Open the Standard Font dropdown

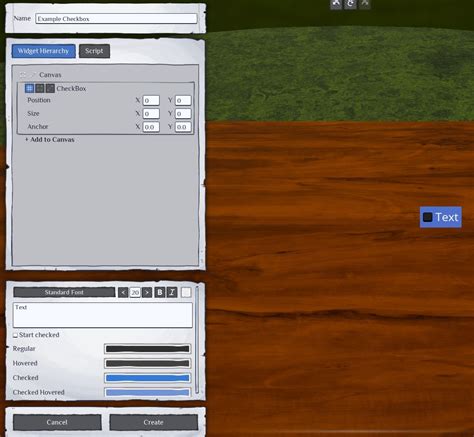click(x=64, y=292)
